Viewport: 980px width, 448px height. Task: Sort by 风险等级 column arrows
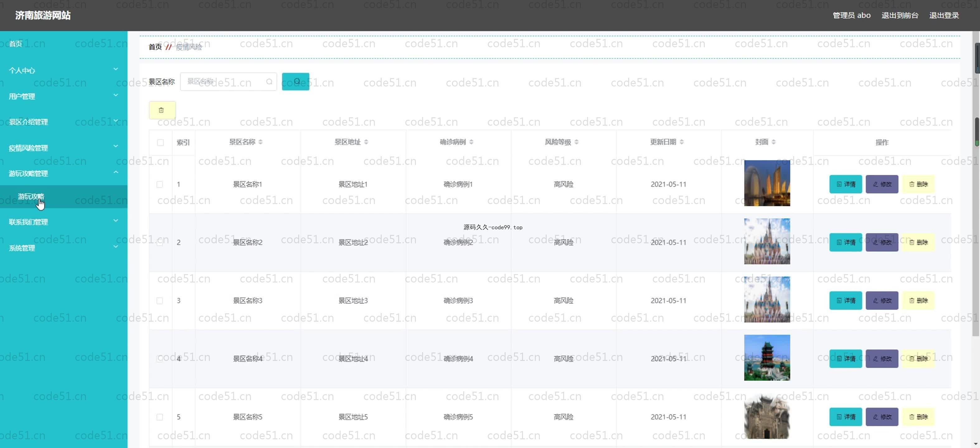click(x=576, y=142)
